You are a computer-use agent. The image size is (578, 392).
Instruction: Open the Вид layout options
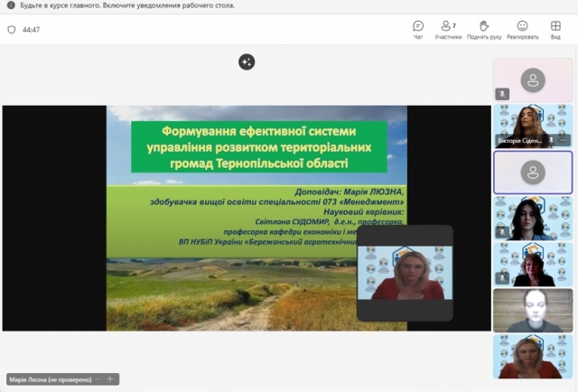(555, 29)
